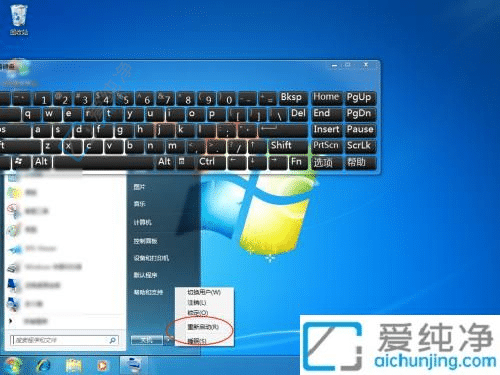The height and width of the screenshot is (375, 500).
Task: Open 计算机 in the Start menu
Action: tap(143, 222)
